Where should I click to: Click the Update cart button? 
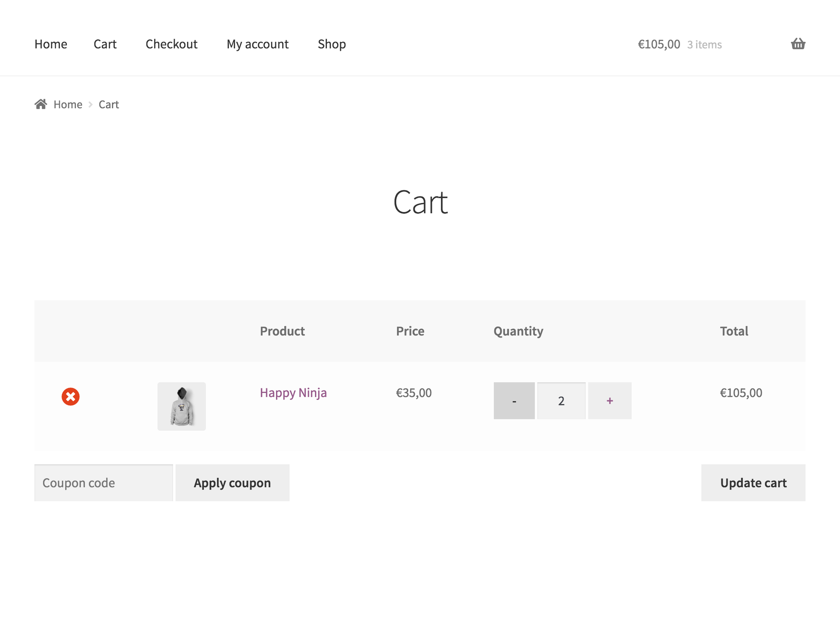click(753, 483)
